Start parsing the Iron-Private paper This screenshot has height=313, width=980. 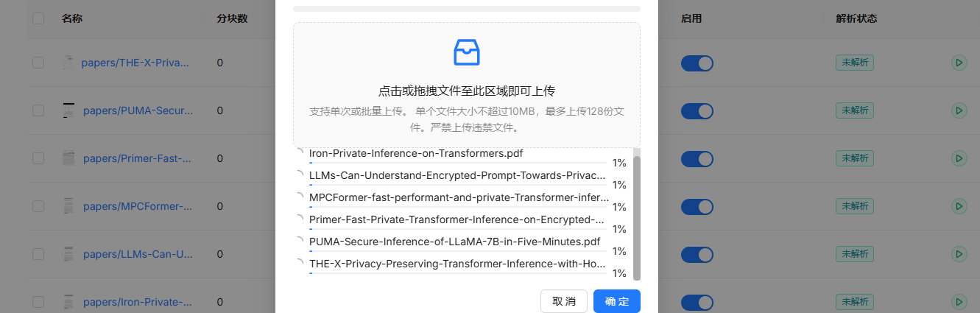(x=958, y=302)
